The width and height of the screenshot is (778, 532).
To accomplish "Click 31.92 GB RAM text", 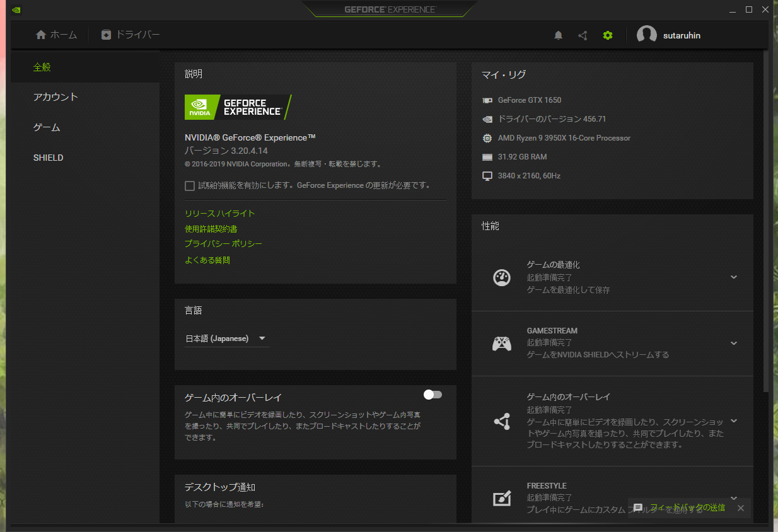I will [x=523, y=157].
